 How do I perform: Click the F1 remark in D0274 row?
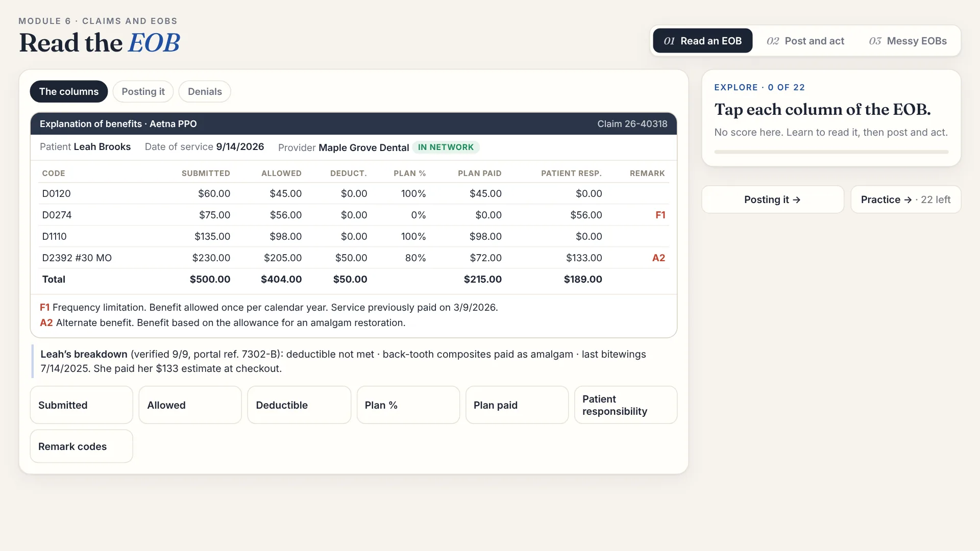(660, 215)
